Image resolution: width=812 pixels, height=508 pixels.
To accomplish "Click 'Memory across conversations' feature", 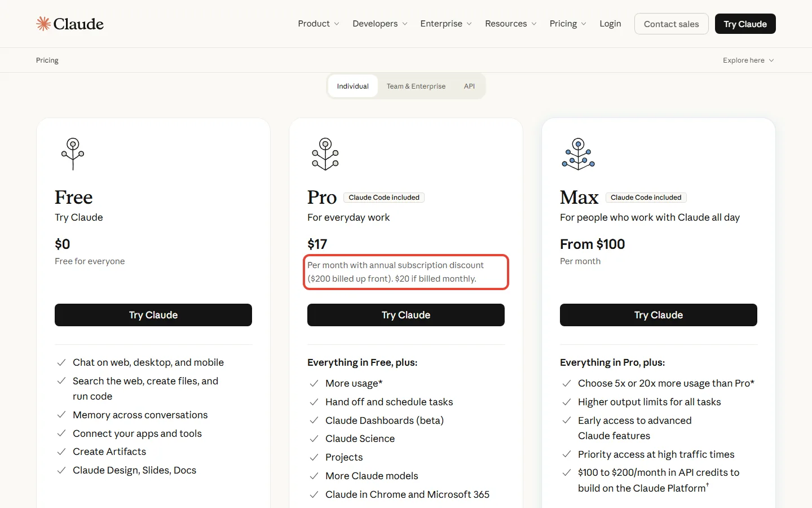I will pyautogui.click(x=140, y=415).
